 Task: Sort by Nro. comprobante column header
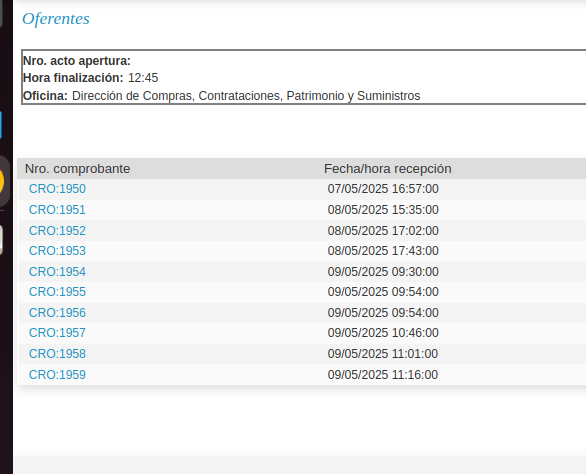(77, 169)
